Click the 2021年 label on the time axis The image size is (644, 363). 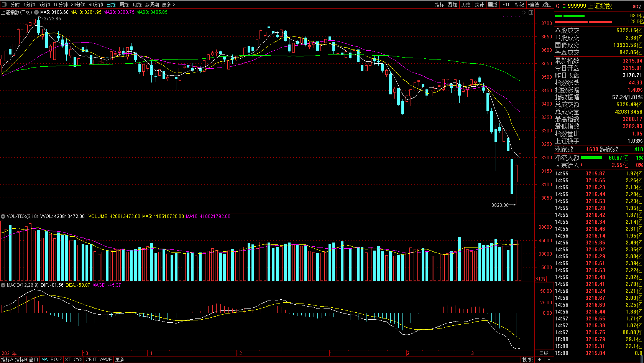point(9,353)
